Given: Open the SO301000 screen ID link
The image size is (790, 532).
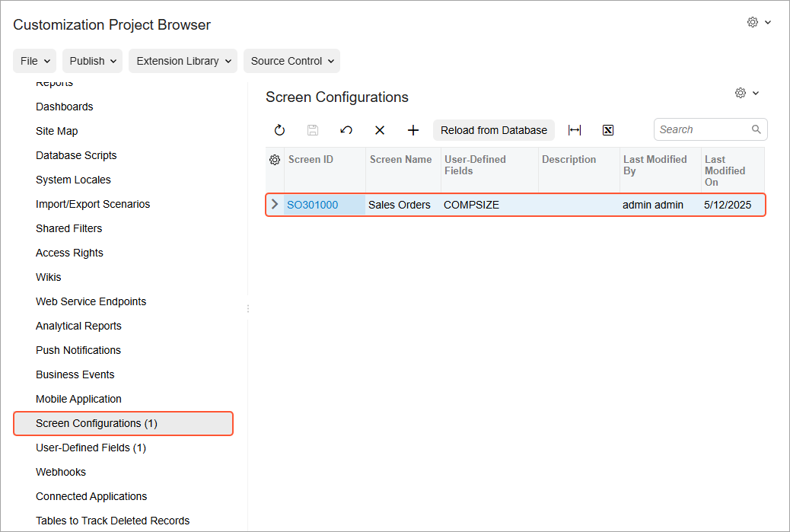Looking at the screenshot, I should coord(312,205).
